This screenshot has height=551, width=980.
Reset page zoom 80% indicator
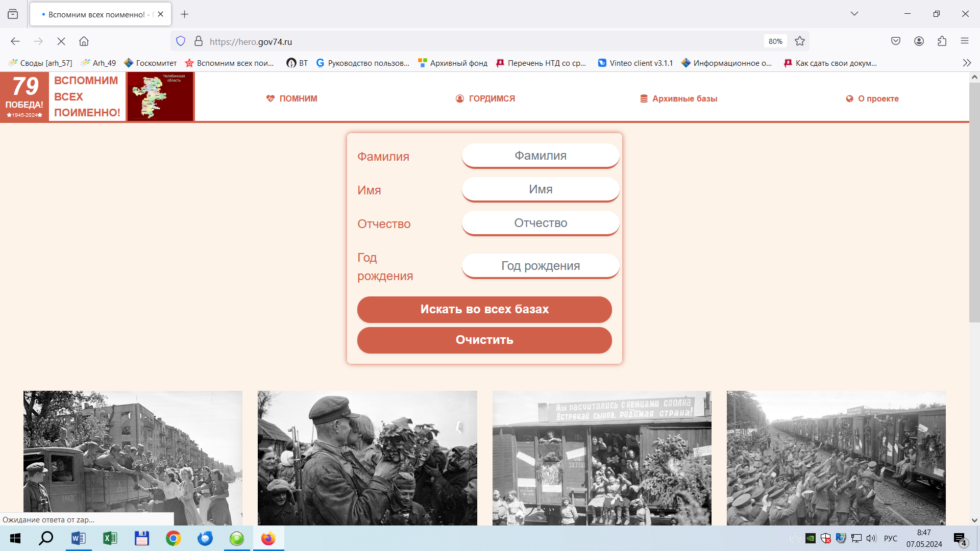[x=775, y=41]
